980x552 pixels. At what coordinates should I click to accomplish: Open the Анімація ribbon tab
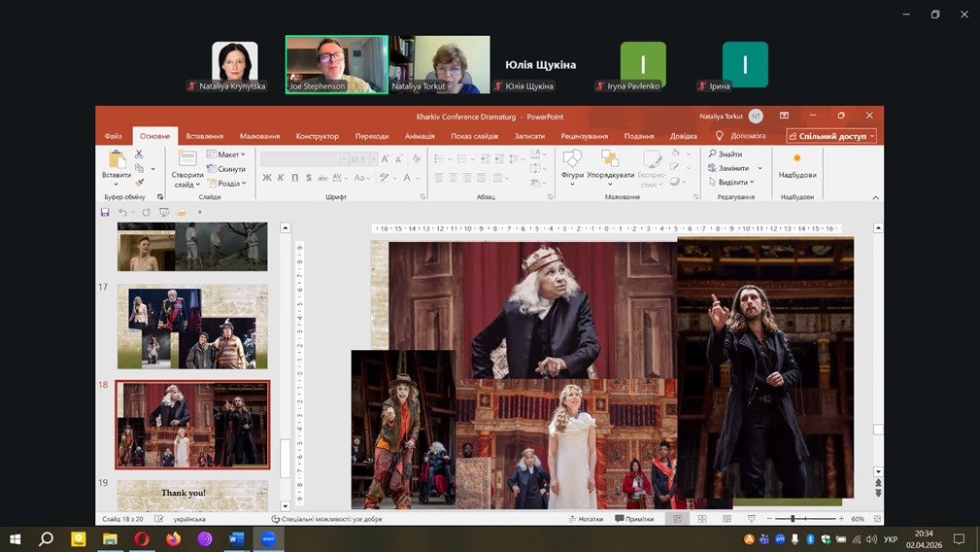pyautogui.click(x=420, y=137)
